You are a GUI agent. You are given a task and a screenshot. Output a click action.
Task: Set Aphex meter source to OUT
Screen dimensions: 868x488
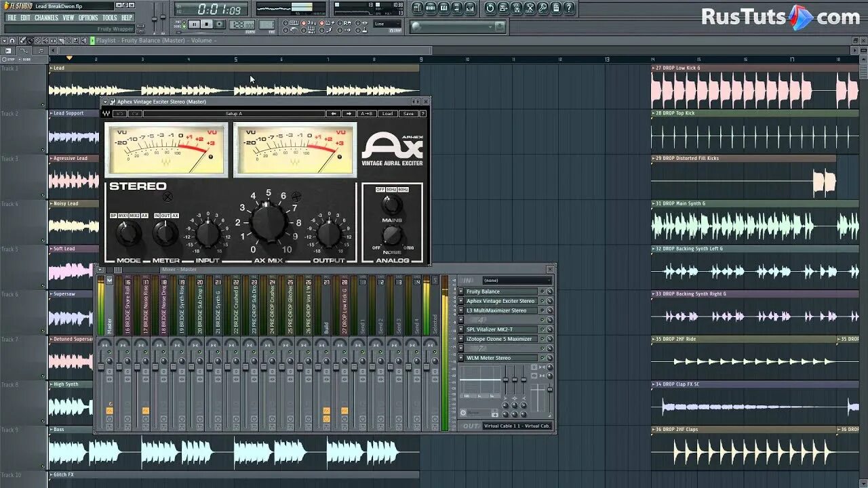166,216
